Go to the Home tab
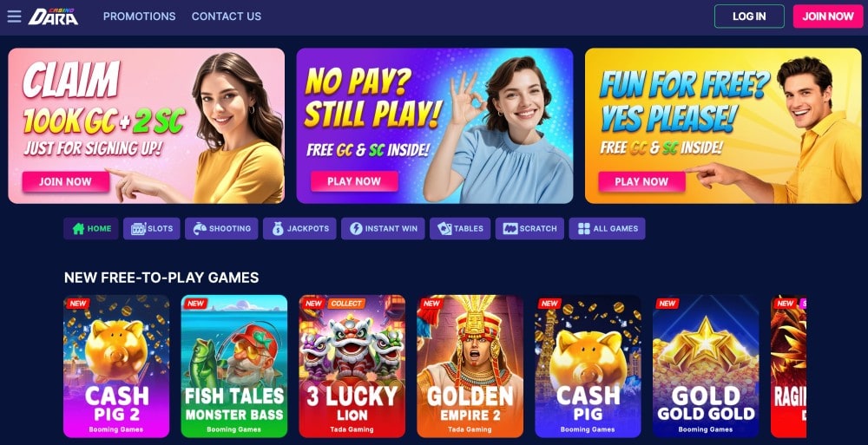 click(91, 229)
